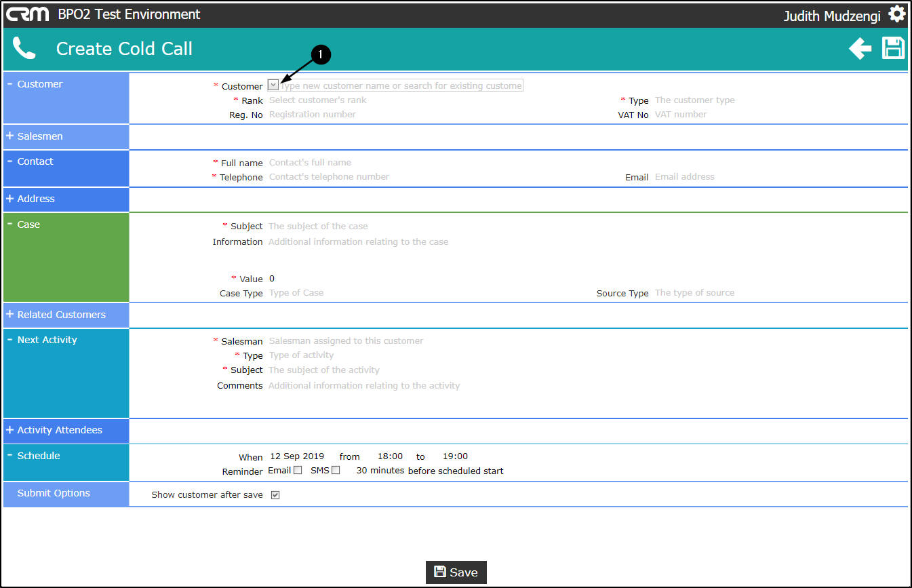
Task: Click the Save button at bottom
Action: tap(456, 572)
